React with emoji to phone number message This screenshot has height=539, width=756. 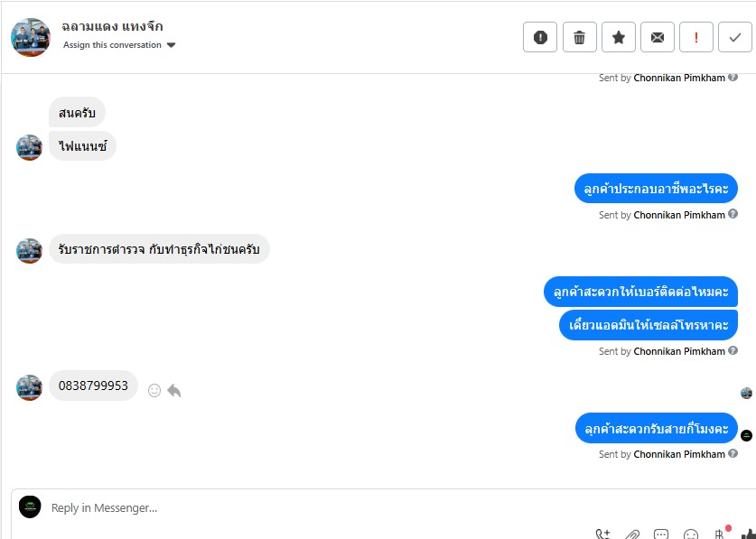(x=154, y=390)
